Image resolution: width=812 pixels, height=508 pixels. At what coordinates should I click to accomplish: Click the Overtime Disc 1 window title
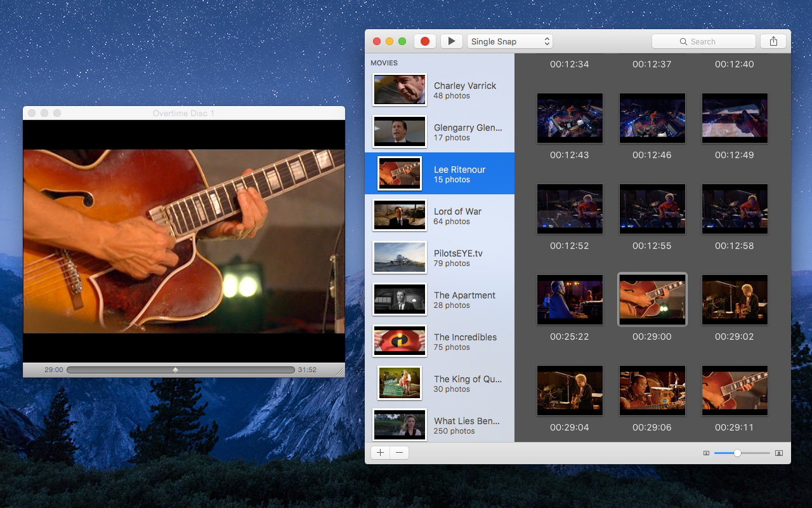pyautogui.click(x=183, y=113)
